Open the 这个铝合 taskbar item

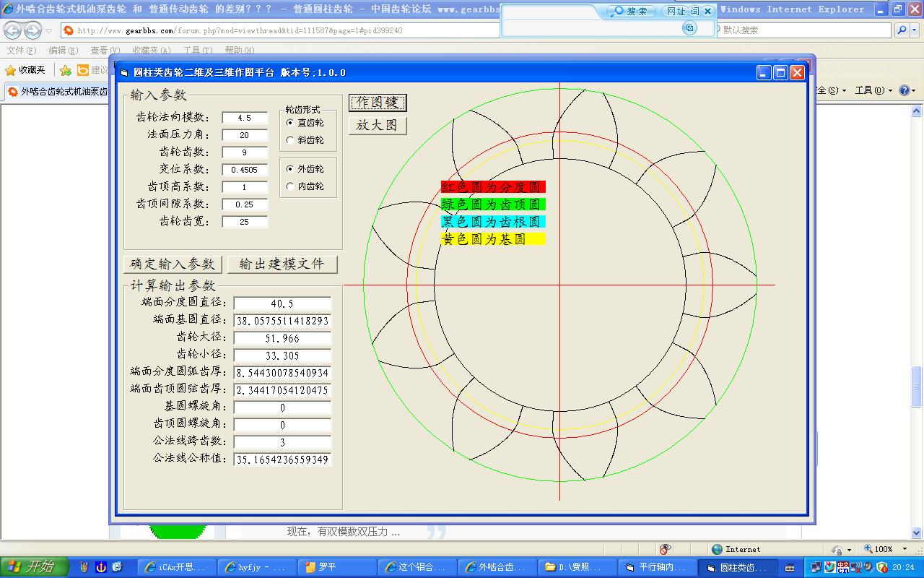coord(417,568)
